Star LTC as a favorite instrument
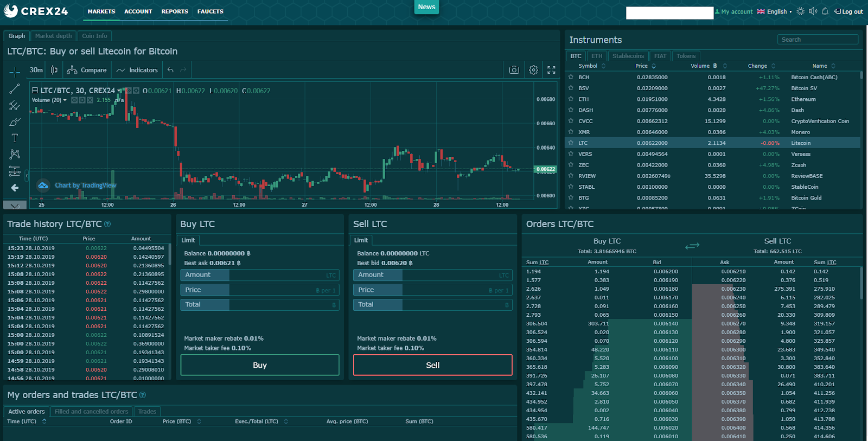The image size is (868, 441). point(571,143)
